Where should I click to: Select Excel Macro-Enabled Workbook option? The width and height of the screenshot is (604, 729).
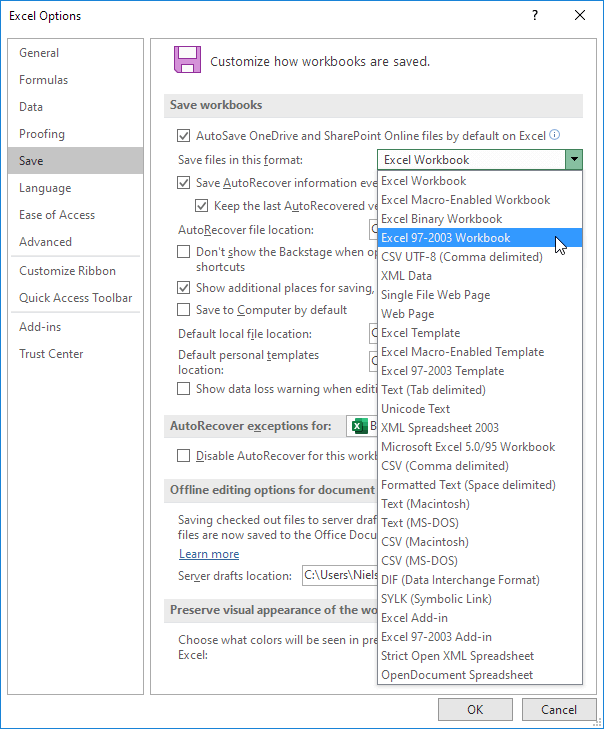[x=466, y=200]
